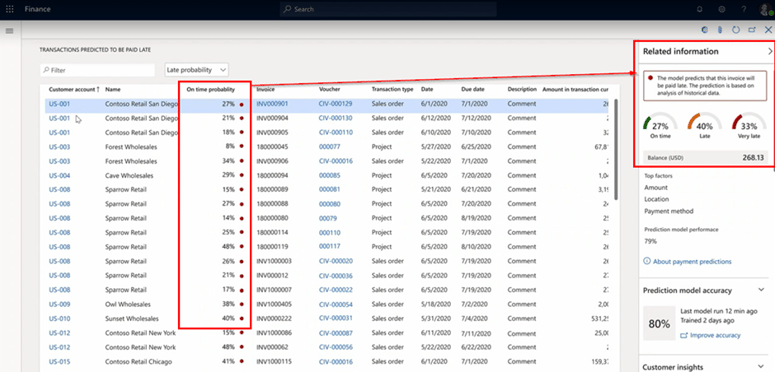This screenshot has width=775, height=372.
Task: Click the Balance (USD) 268.13 value
Action: [753, 158]
